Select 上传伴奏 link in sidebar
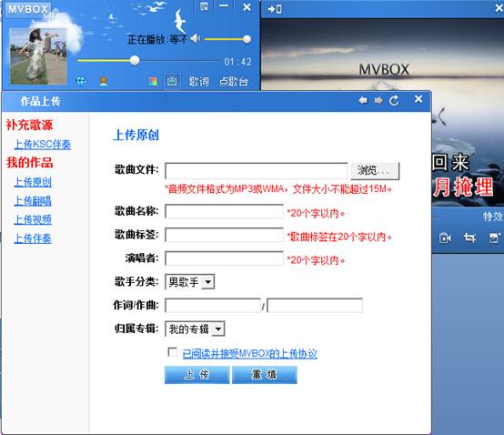This screenshot has height=435, width=504. 33,238
